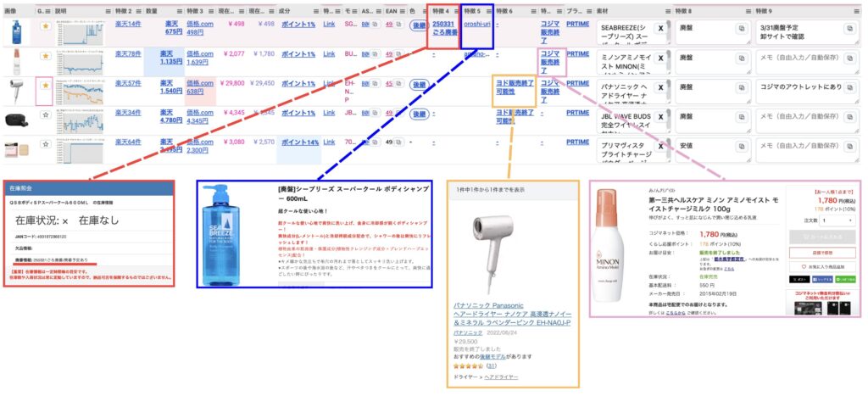Copy the コジマのアウトレットにあり memo
This screenshot has width=868, height=396.
click(x=852, y=86)
